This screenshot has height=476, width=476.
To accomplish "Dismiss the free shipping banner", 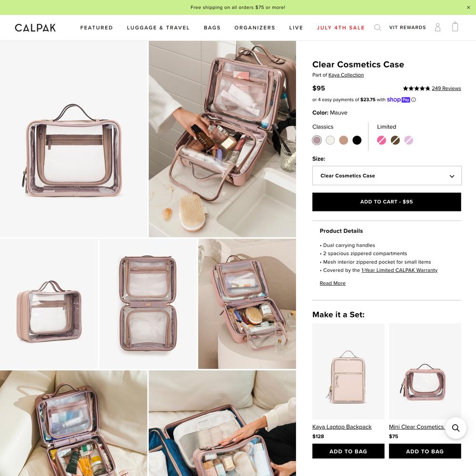I will (x=468, y=8).
